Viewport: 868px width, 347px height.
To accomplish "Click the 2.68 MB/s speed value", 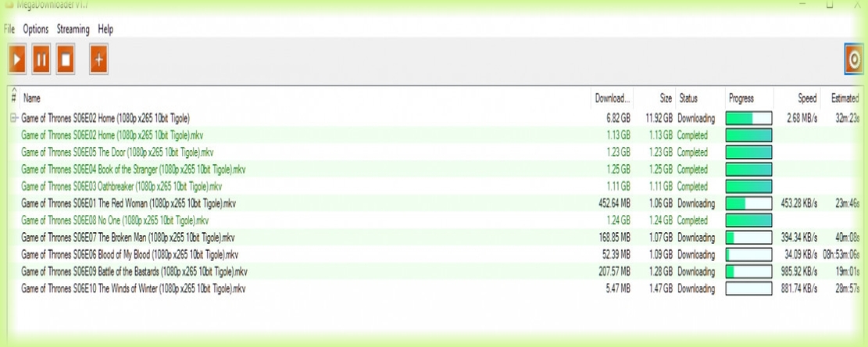I will point(802,118).
